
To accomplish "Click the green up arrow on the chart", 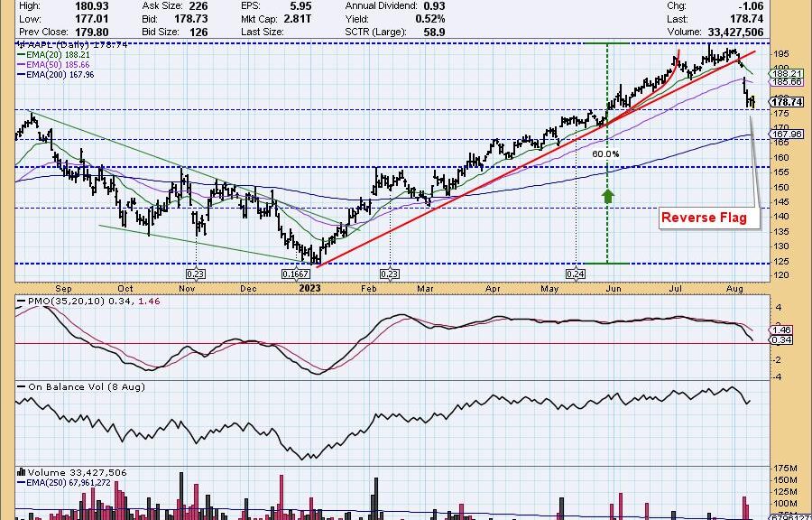I will coord(607,194).
